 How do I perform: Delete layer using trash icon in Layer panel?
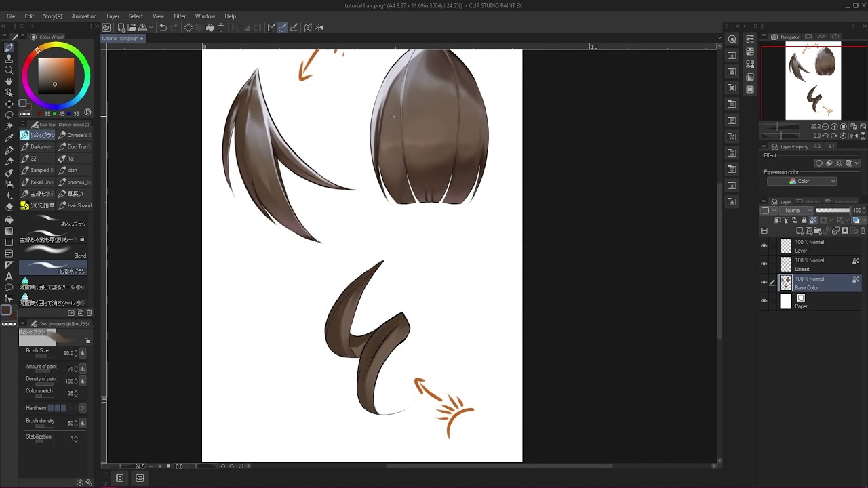tap(863, 231)
